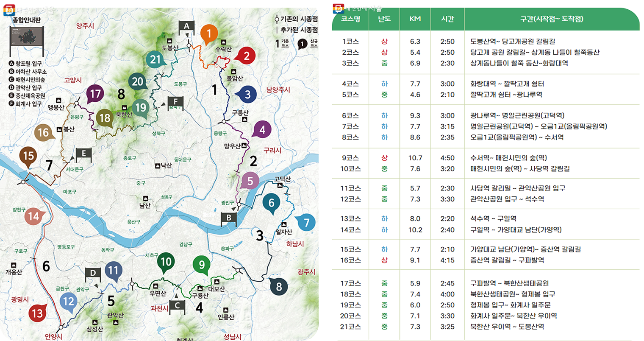Click signboard marker F near 강북구
Screen dimensions: 644x341
point(175,102)
